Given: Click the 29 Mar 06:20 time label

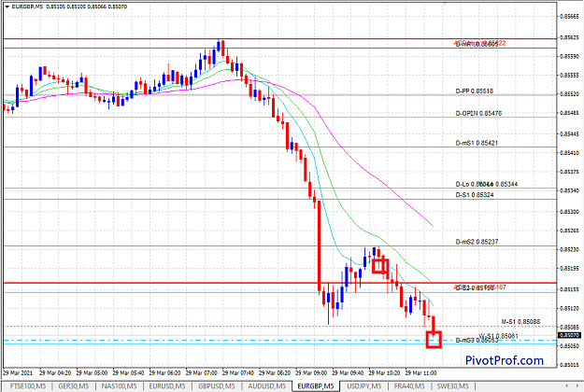Looking at the screenshot, I should (x=164, y=372).
